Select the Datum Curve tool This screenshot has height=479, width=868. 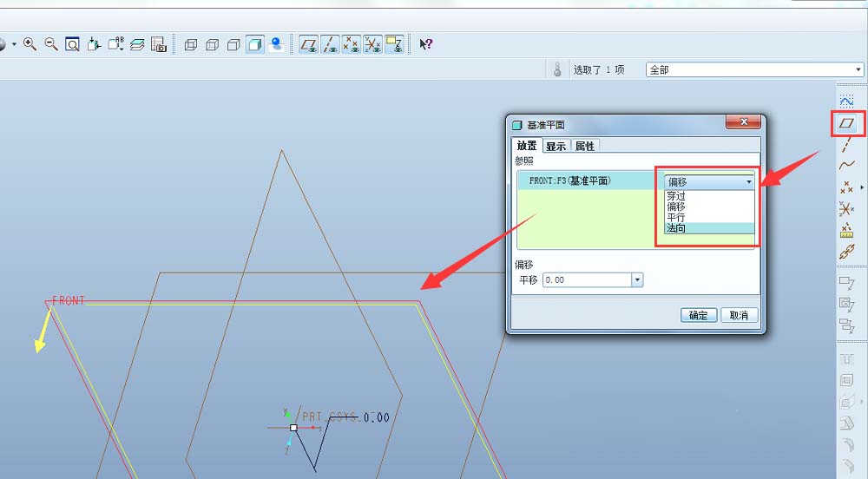pos(846,165)
